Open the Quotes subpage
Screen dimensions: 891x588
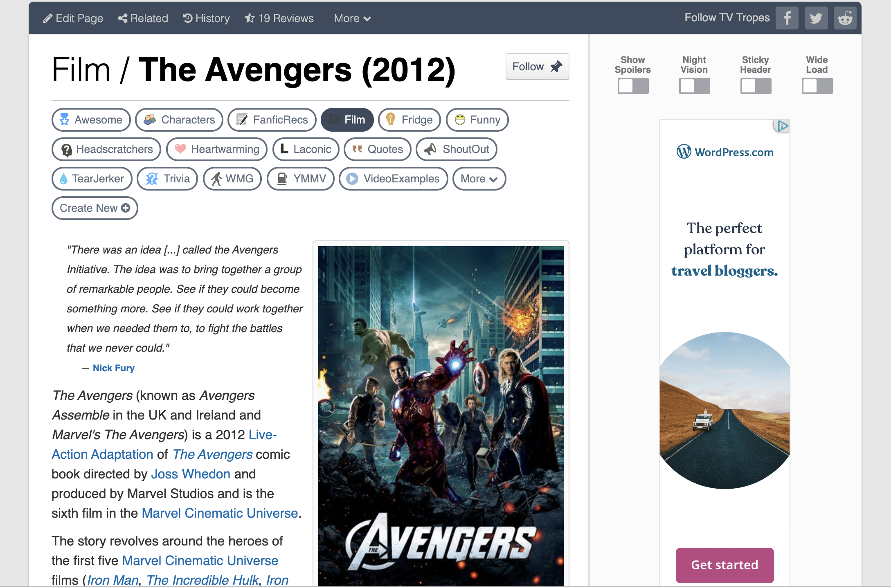(378, 149)
